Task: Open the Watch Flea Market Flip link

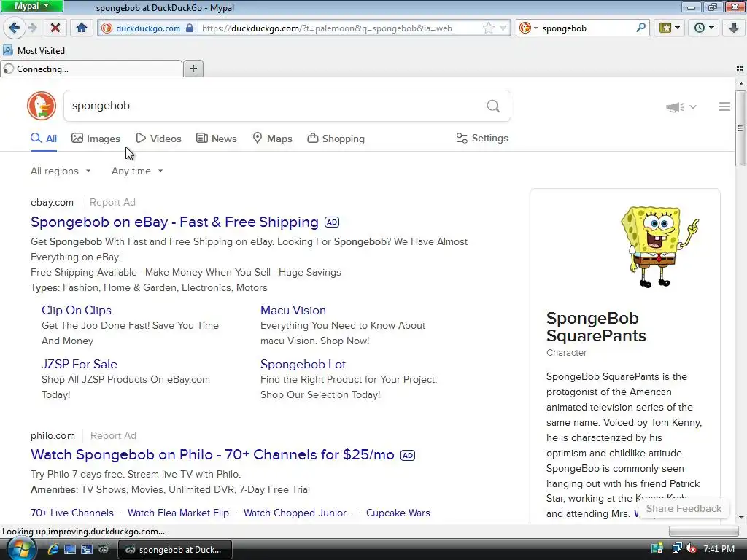Action: 178,513
